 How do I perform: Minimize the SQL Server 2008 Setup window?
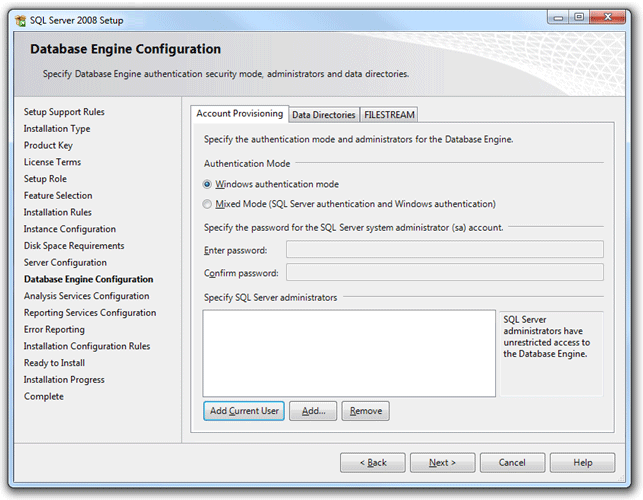558,17
